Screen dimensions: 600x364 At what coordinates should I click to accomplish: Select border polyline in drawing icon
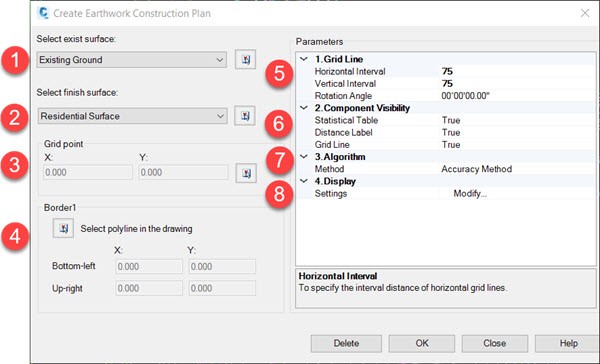(x=63, y=229)
